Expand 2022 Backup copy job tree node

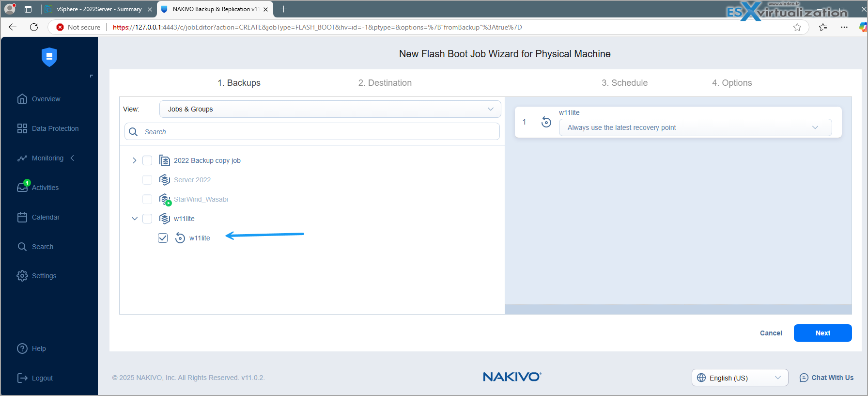[135, 160]
